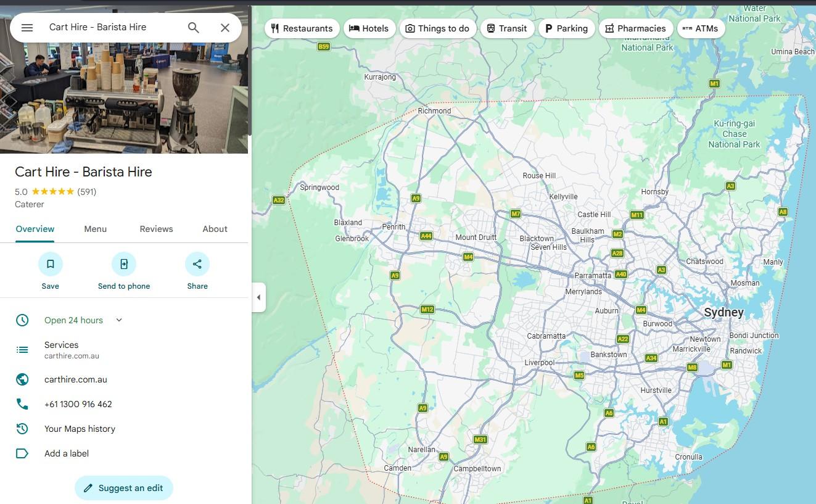Click the phone number +61 1300 916 462
Viewport: 816px width, 504px height.
(x=78, y=404)
